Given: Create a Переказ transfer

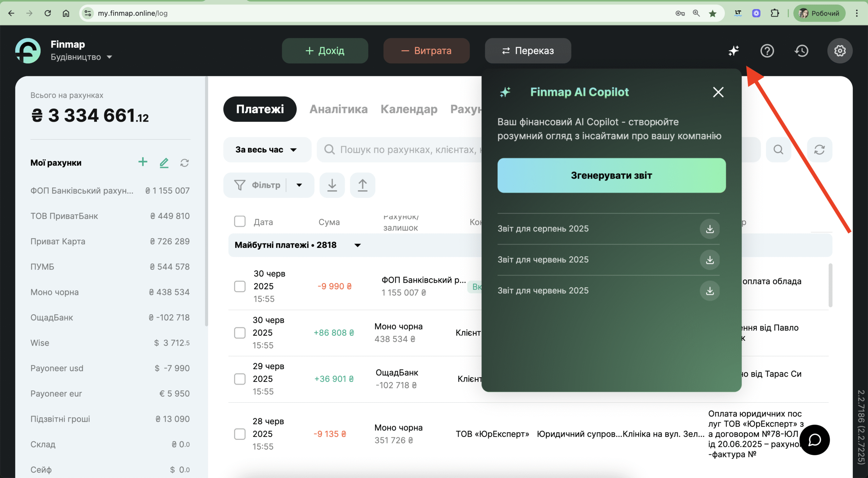Looking at the screenshot, I should (528, 51).
